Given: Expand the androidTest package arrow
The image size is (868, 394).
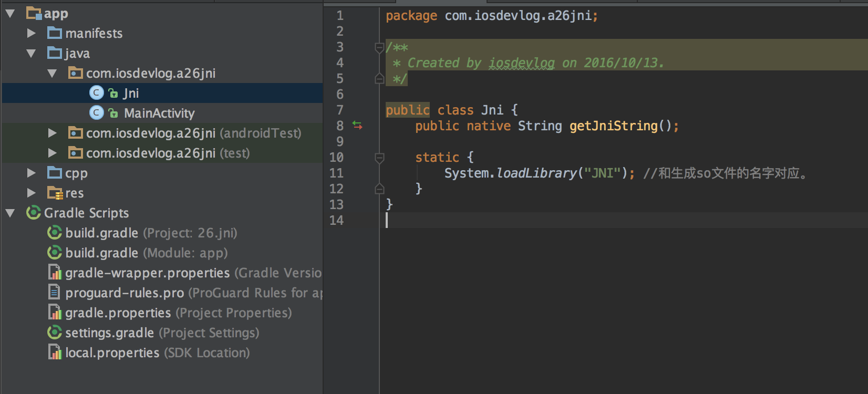Looking at the screenshot, I should pos(53,133).
